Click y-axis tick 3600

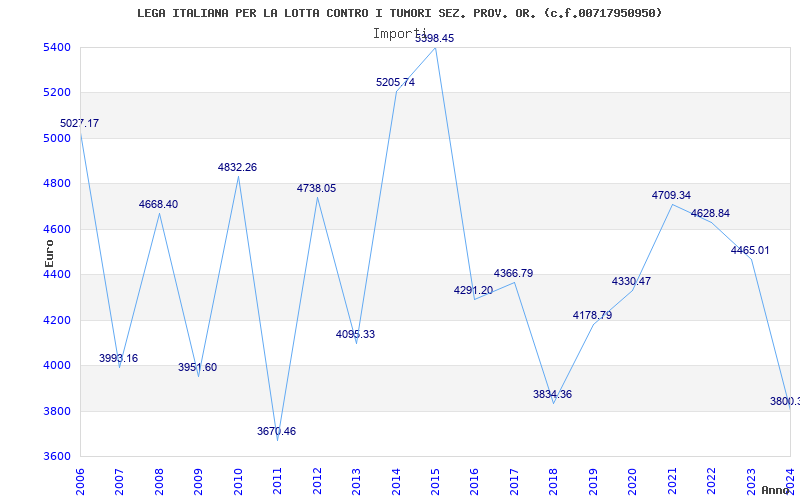[x=56, y=457]
